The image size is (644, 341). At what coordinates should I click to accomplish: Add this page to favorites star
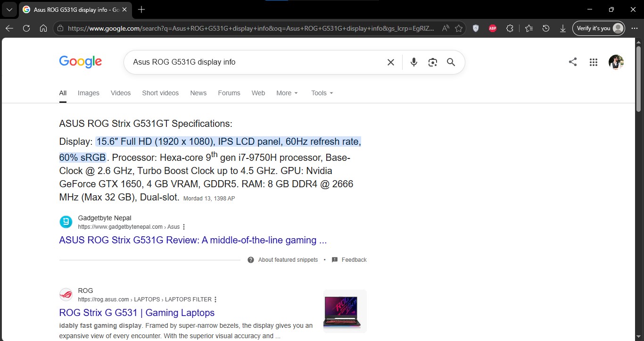[x=459, y=28]
